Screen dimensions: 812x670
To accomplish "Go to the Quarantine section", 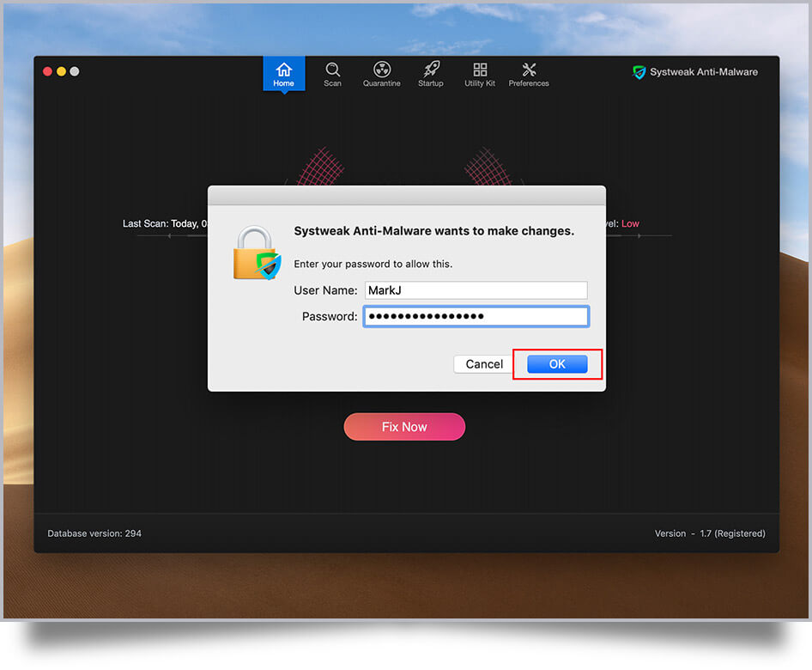I will [382, 75].
